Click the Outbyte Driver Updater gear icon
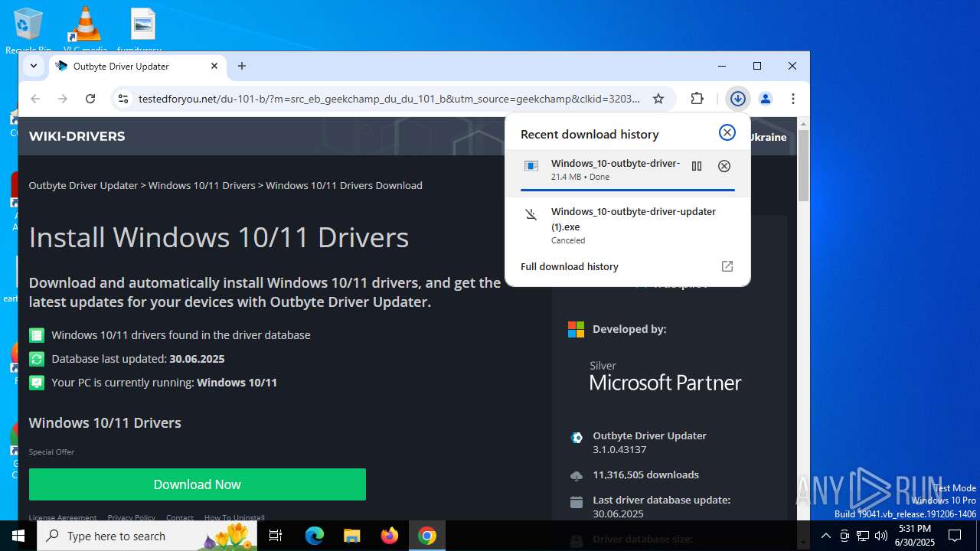This screenshot has height=551, width=980. click(x=577, y=438)
